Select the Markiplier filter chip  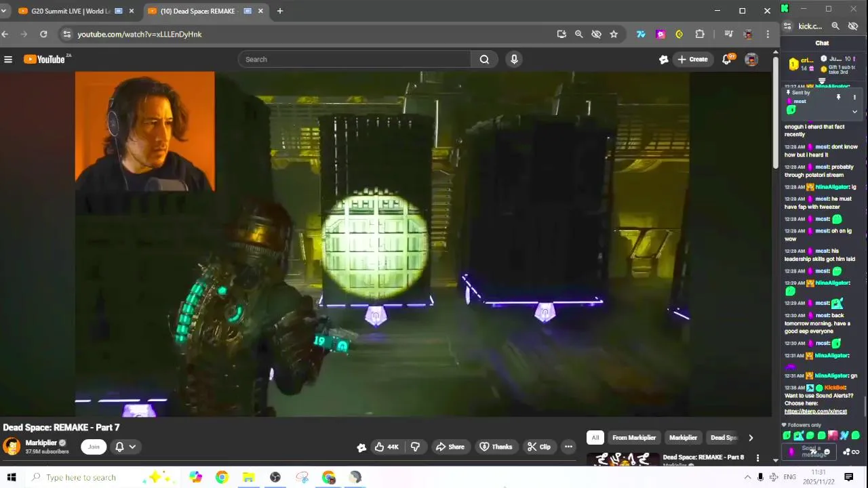(x=683, y=438)
